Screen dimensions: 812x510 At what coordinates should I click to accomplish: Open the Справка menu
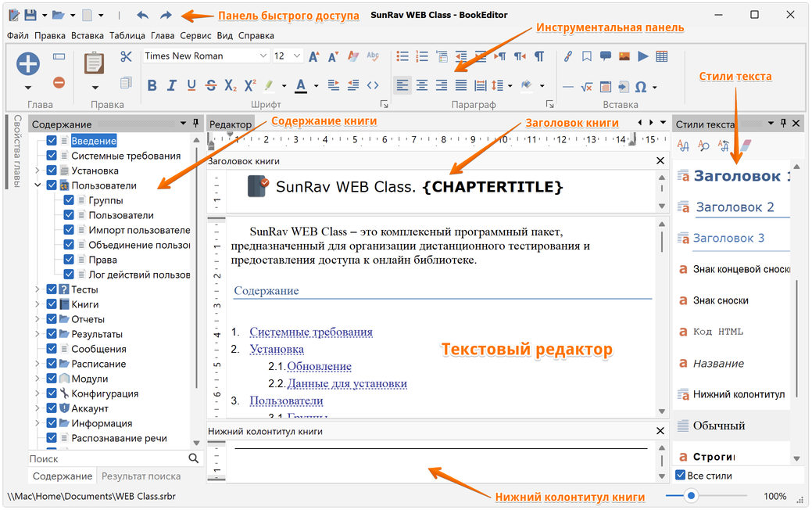(256, 36)
